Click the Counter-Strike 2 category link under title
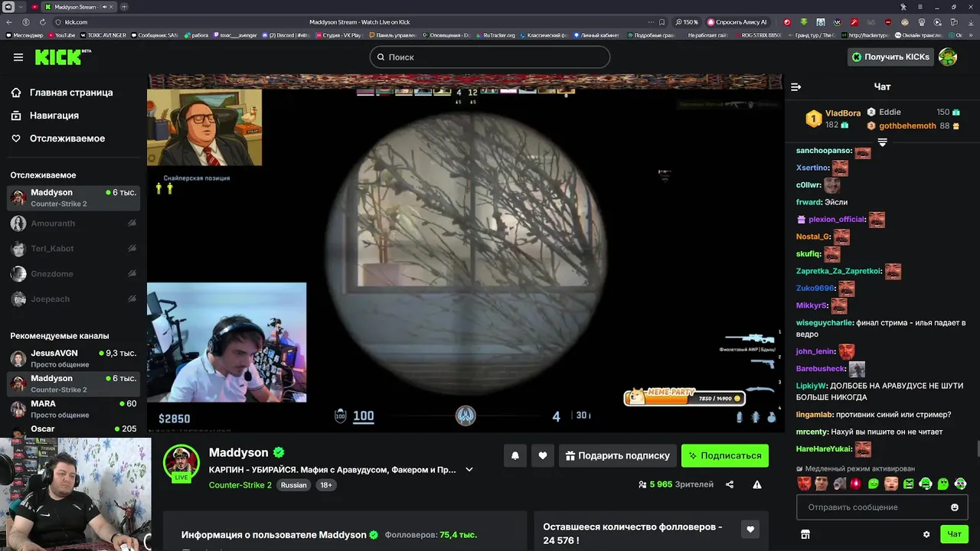Image resolution: width=980 pixels, height=551 pixels. (240, 485)
